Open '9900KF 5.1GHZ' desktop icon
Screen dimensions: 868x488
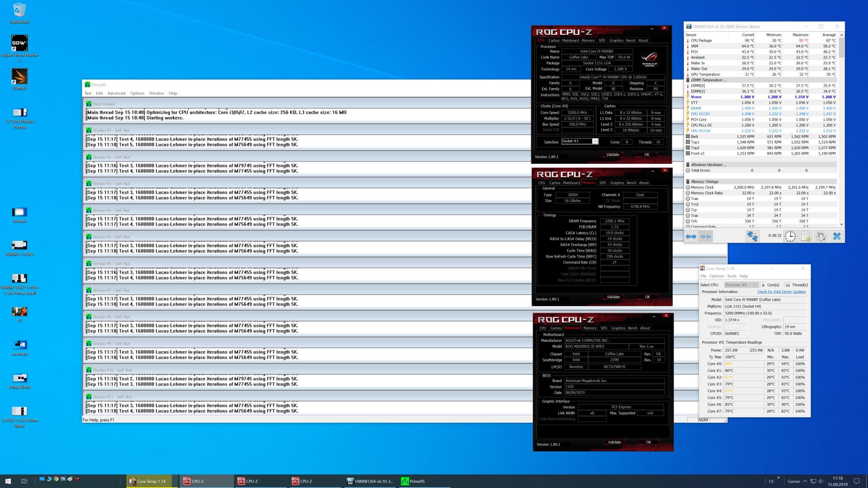[x=19, y=248]
